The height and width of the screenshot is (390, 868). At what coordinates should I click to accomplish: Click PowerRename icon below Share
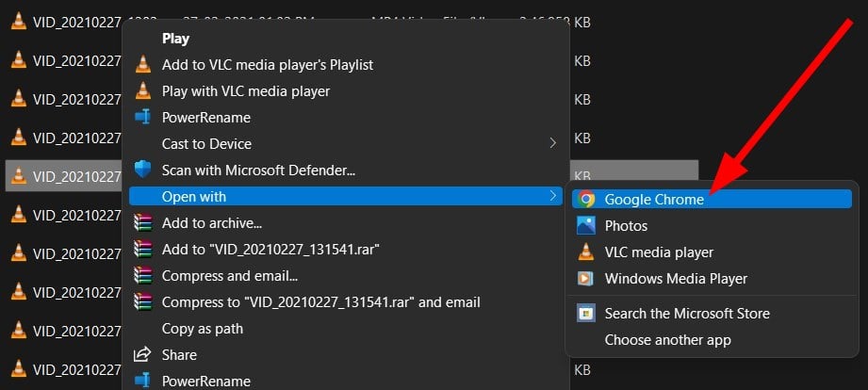coord(143,381)
